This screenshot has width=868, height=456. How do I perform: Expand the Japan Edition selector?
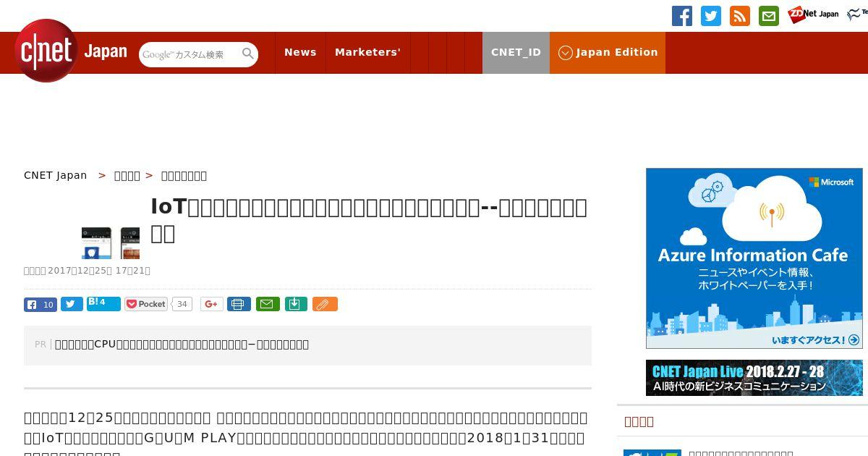point(608,52)
